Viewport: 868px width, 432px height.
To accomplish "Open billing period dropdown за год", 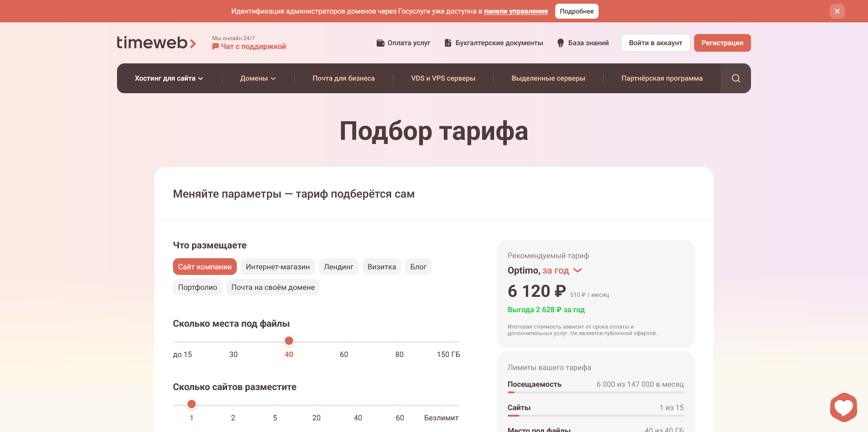I will tap(562, 270).
